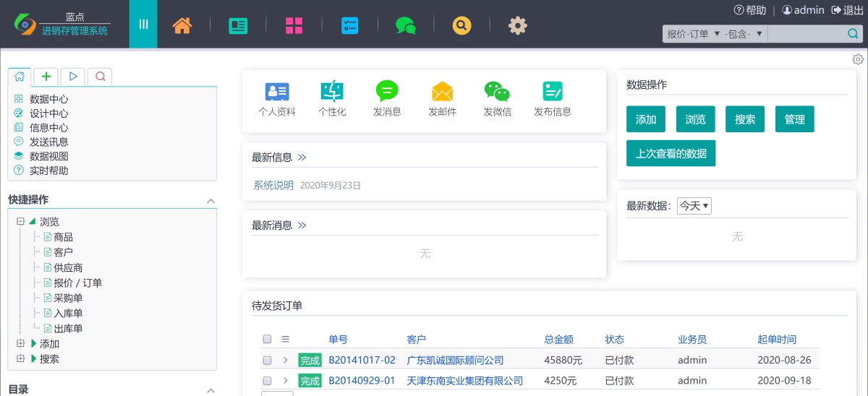Click the 搜索 data operation button
Screen dimensions: 868x396
click(745, 119)
